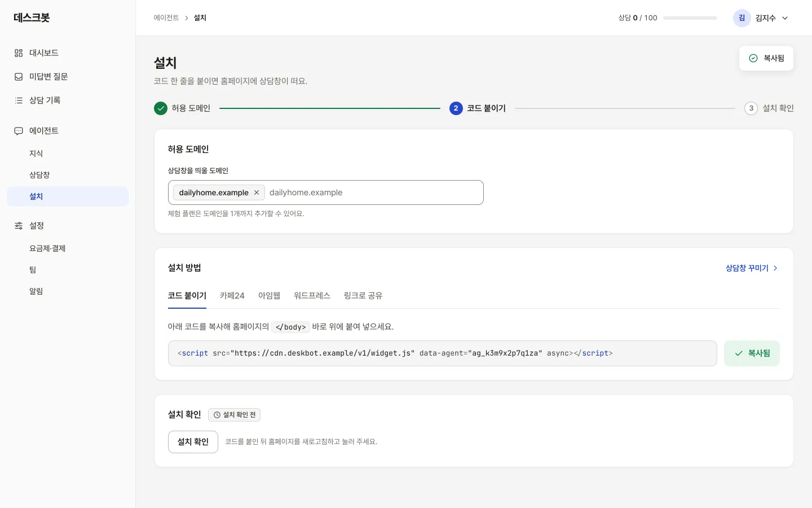Switch to the 워드프레스 tab
This screenshot has height=508, width=812.
coord(312,296)
